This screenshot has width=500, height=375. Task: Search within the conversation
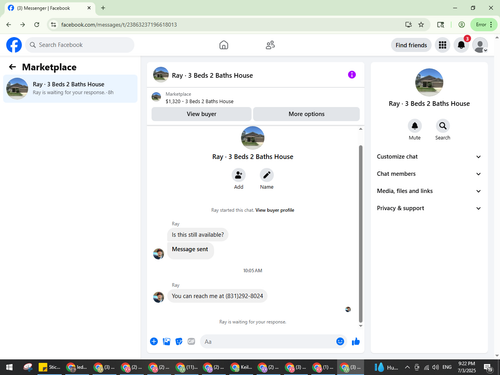coord(442,126)
